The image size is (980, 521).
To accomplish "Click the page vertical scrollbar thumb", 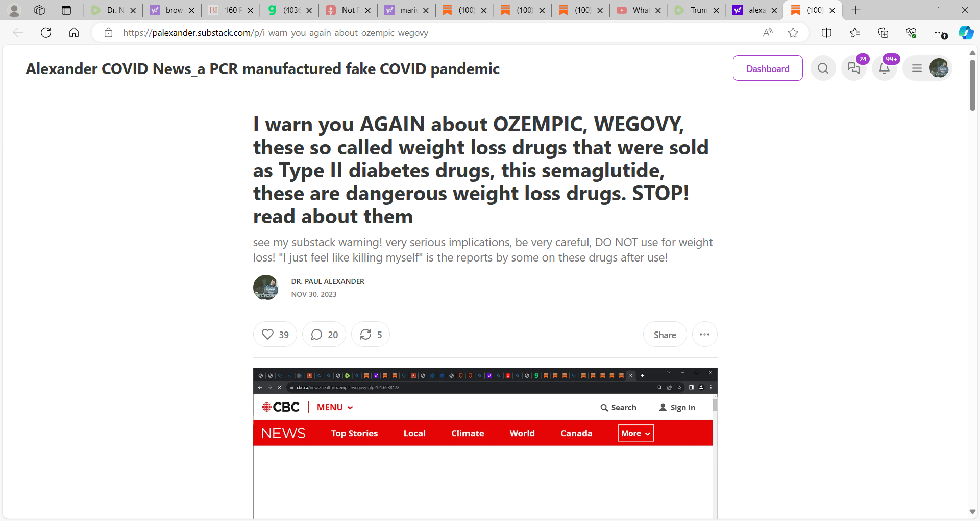I will [x=972, y=84].
